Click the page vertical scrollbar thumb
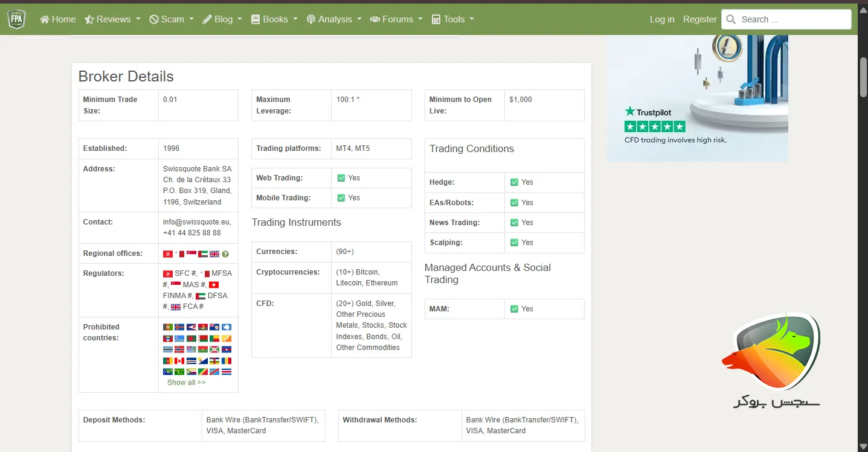Viewport: 868px width, 452px height. [x=863, y=77]
